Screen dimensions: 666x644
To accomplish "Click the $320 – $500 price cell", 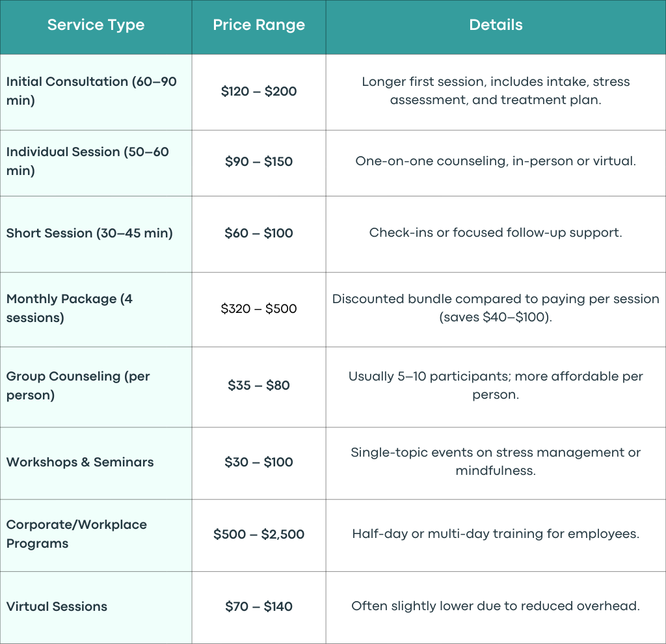I will click(x=259, y=308).
